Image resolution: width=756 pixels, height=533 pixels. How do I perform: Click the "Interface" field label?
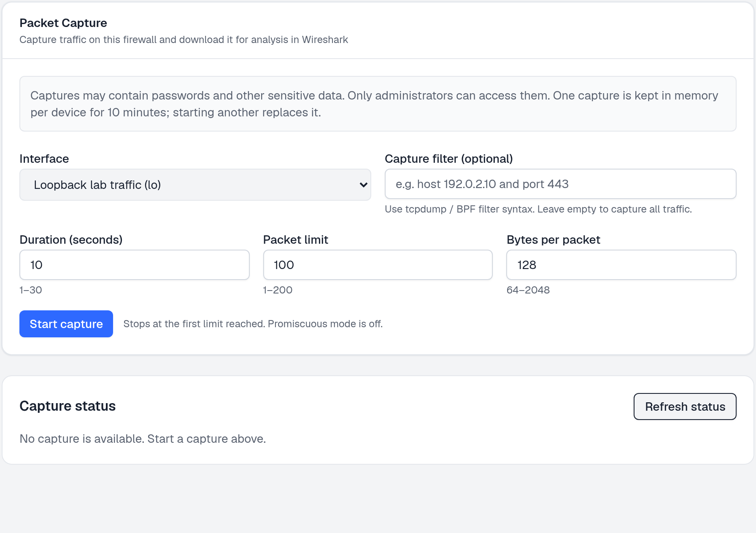pyautogui.click(x=44, y=159)
